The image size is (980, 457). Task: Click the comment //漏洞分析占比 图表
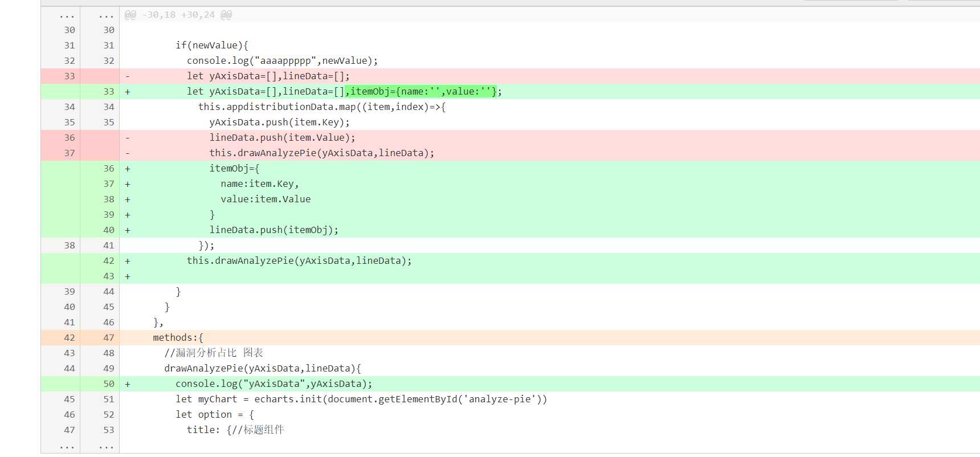pos(214,353)
